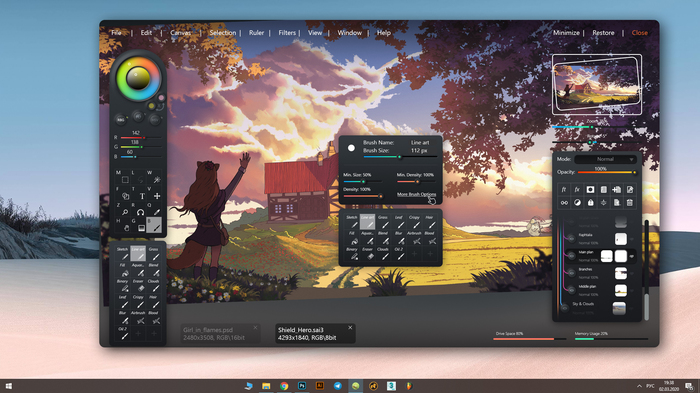This screenshot has width=700, height=393.
Task: Open the File menu
Action: click(116, 33)
